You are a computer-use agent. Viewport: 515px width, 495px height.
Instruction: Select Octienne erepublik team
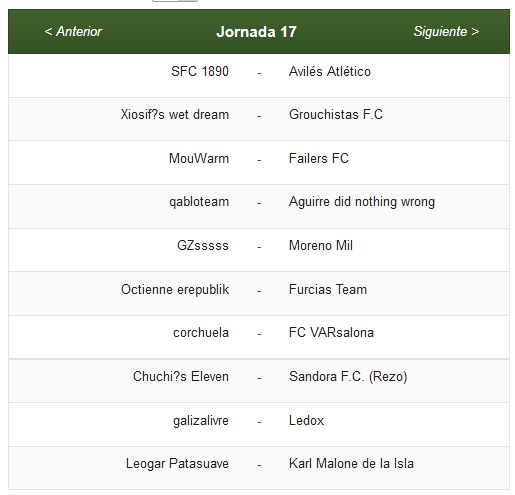(x=175, y=290)
